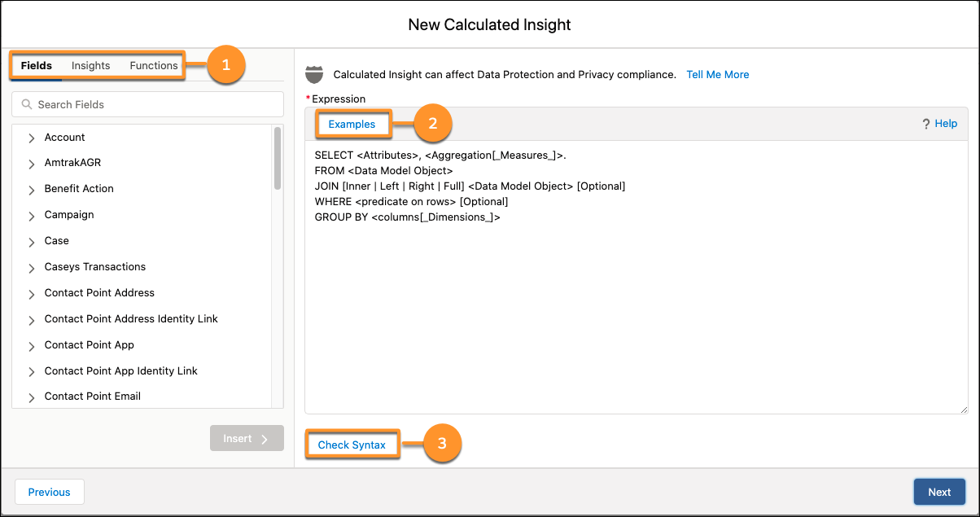Select Contact Point Address Identity Link label

(131, 318)
